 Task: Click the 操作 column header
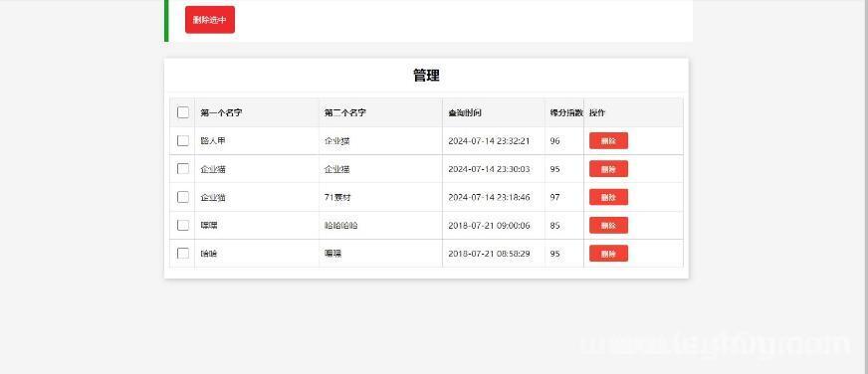coord(597,112)
